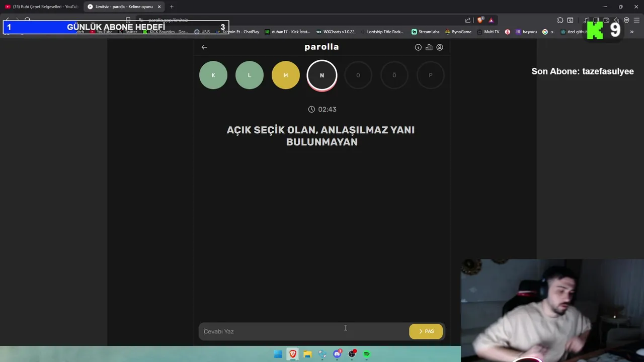
Task: Open Spotify from the taskbar
Action: point(367,354)
